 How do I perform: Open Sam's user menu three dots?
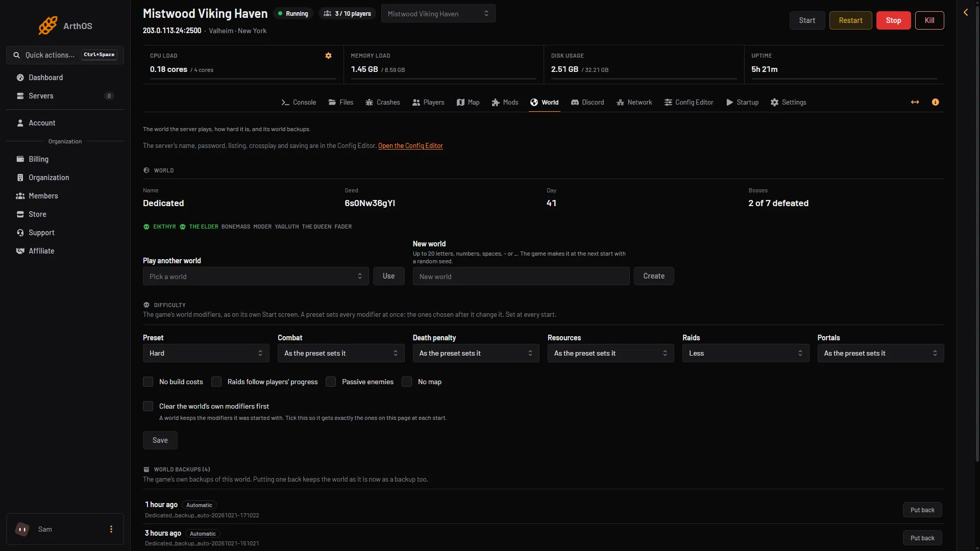tap(111, 529)
